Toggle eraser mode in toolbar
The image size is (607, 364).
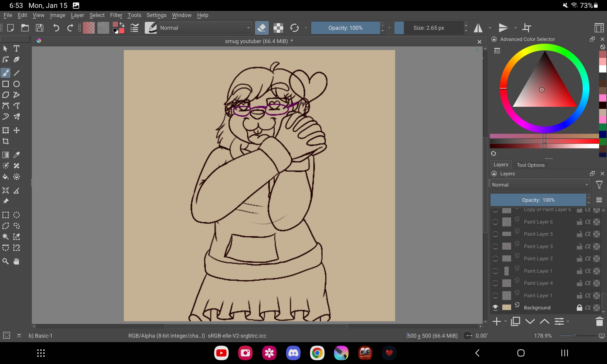coord(262,28)
